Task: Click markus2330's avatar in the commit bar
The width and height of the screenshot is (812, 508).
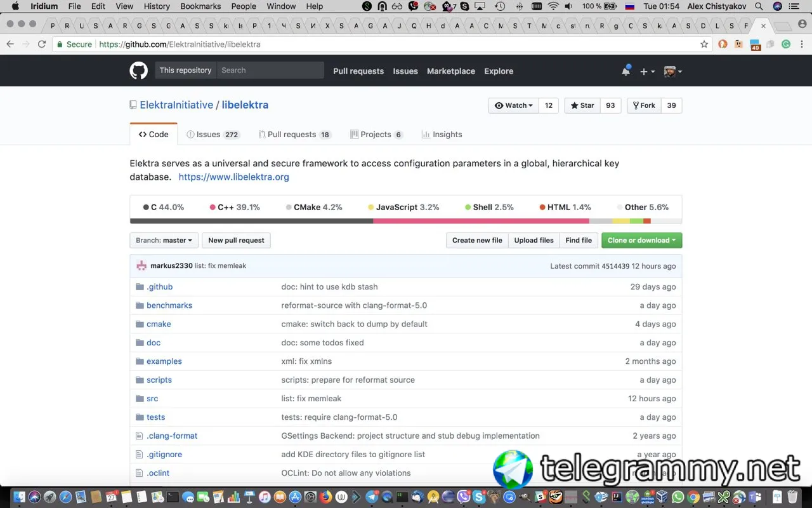Action: (x=141, y=266)
